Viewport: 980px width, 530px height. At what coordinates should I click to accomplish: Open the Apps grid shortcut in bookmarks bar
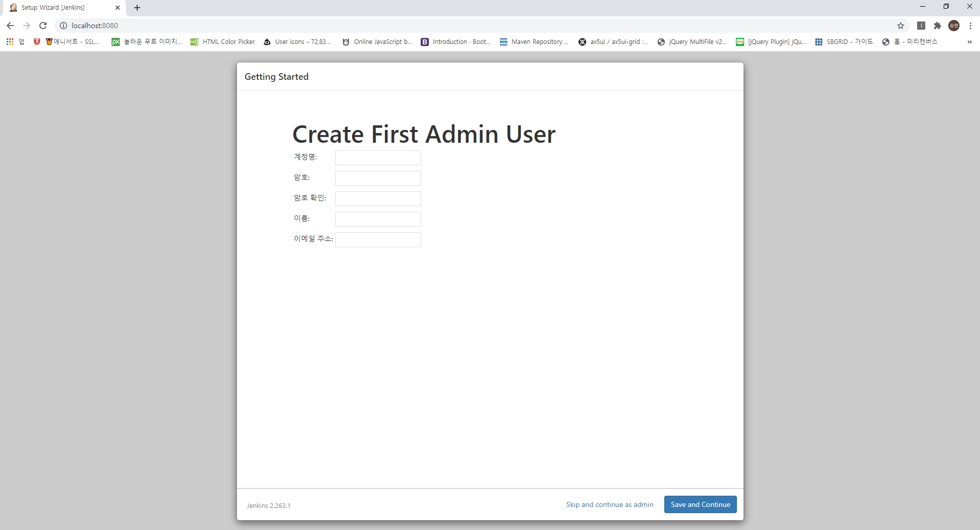coord(15,42)
